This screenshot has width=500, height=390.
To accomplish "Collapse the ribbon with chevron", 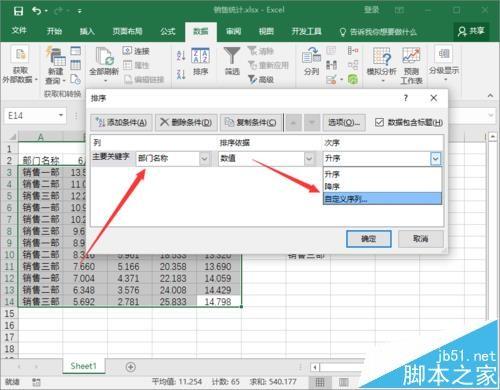I will pos(490,96).
